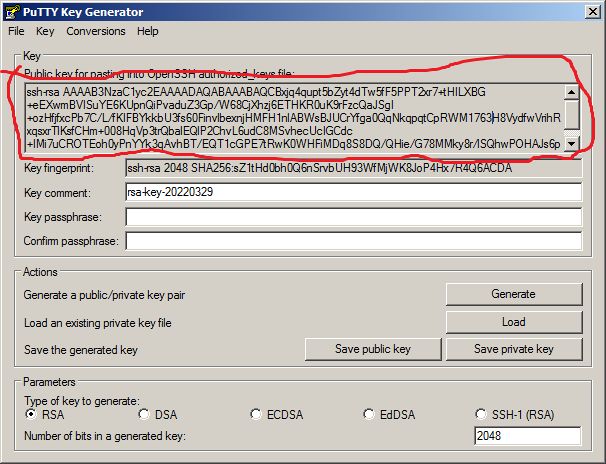Click the Save public key button

(x=372, y=349)
